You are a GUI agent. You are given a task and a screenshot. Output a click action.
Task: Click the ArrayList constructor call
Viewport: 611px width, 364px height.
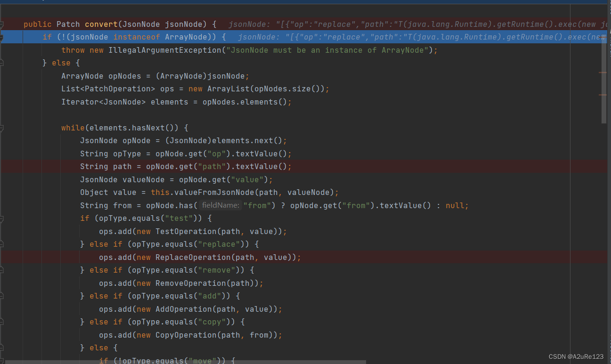(x=228, y=89)
